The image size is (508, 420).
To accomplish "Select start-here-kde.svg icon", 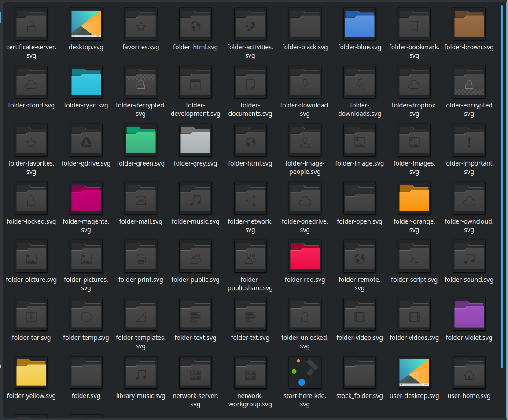I will pos(305,372).
